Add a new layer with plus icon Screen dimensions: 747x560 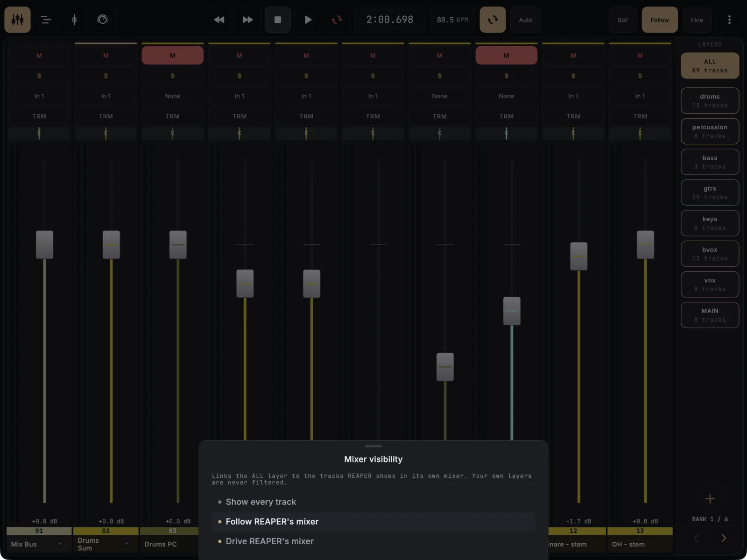coord(710,498)
